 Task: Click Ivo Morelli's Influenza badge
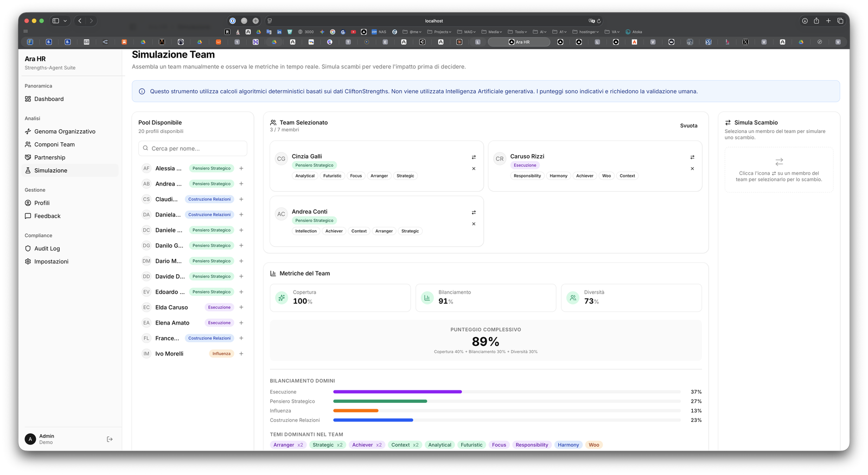221,354
